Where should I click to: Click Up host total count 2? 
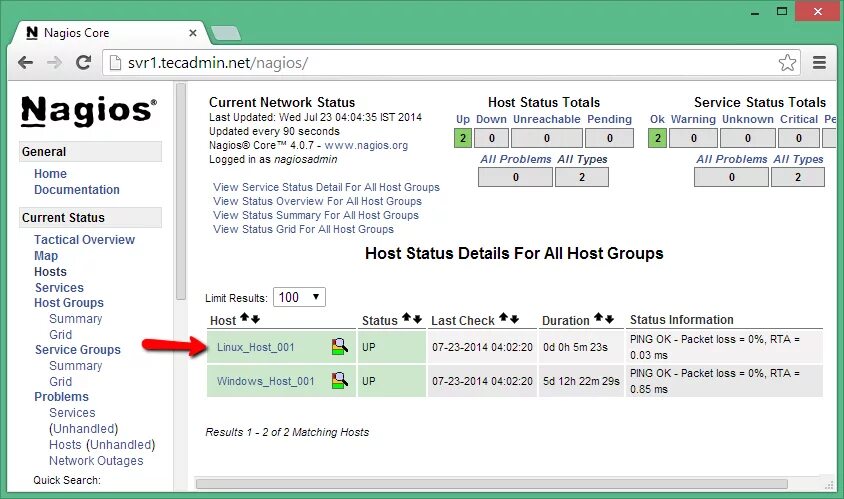pos(463,138)
